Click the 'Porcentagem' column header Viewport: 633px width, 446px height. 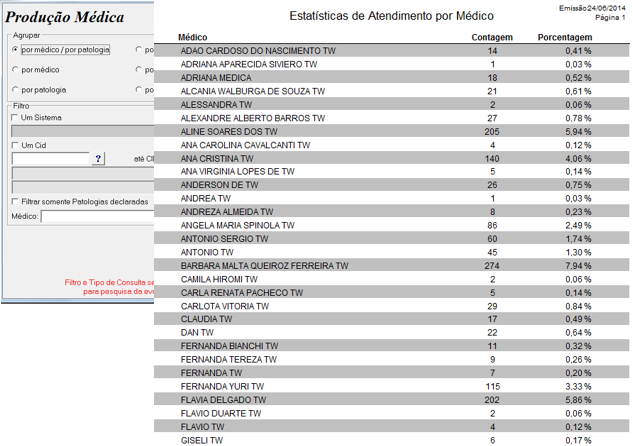click(565, 37)
